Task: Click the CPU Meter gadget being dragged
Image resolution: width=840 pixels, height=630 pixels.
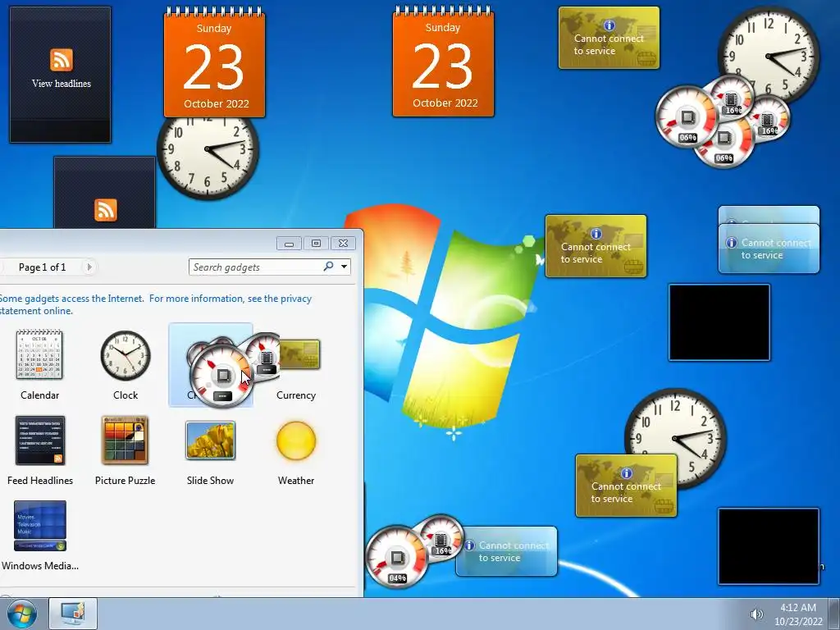Action: pos(221,375)
